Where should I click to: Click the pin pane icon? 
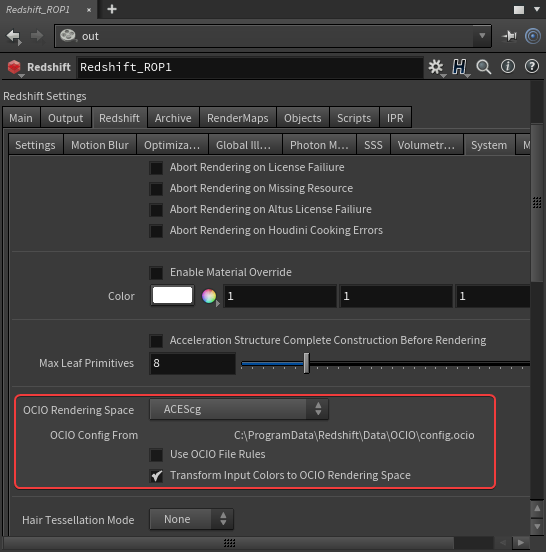509,36
